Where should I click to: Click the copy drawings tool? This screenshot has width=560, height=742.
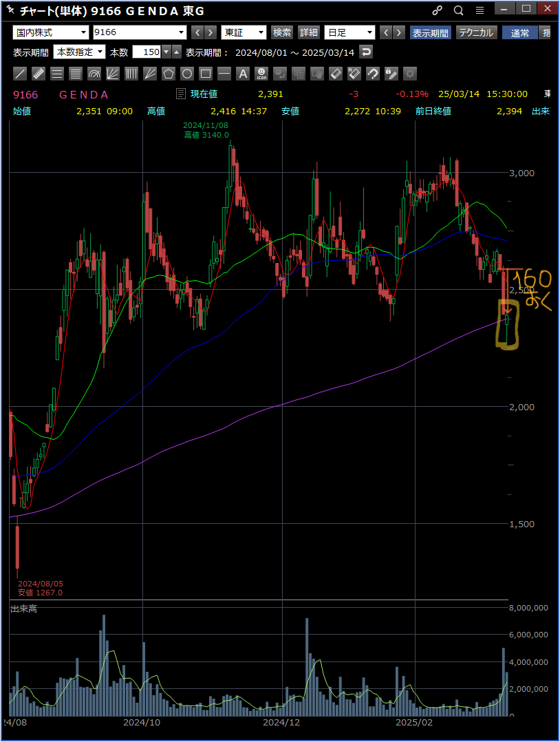pyautogui.click(x=299, y=74)
